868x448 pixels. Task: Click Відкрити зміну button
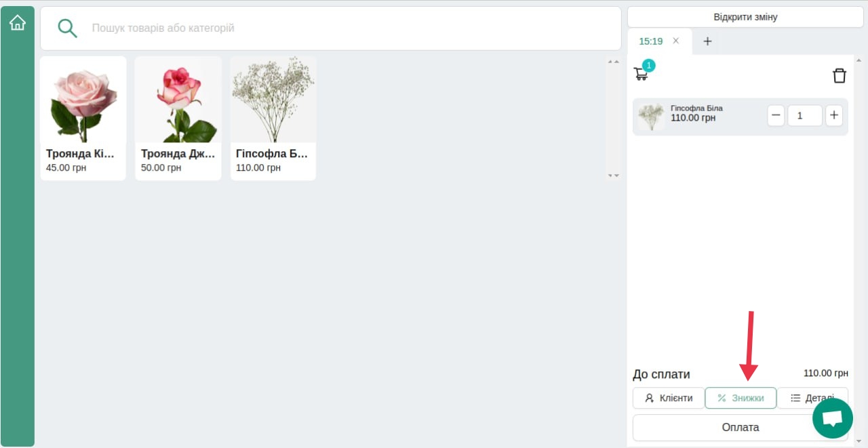(x=745, y=17)
